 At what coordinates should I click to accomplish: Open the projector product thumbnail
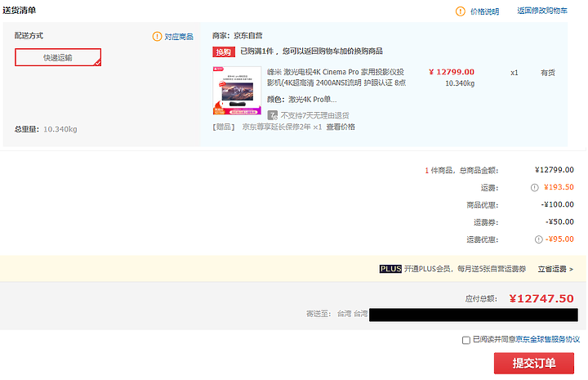point(237,91)
